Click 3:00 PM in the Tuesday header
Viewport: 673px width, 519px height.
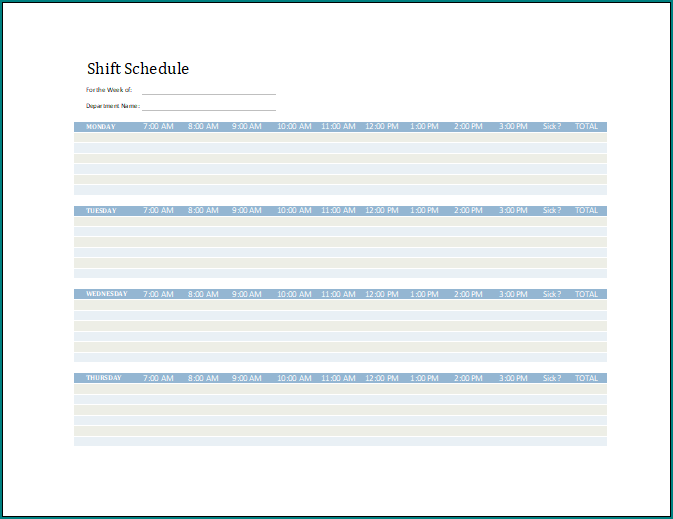513,210
